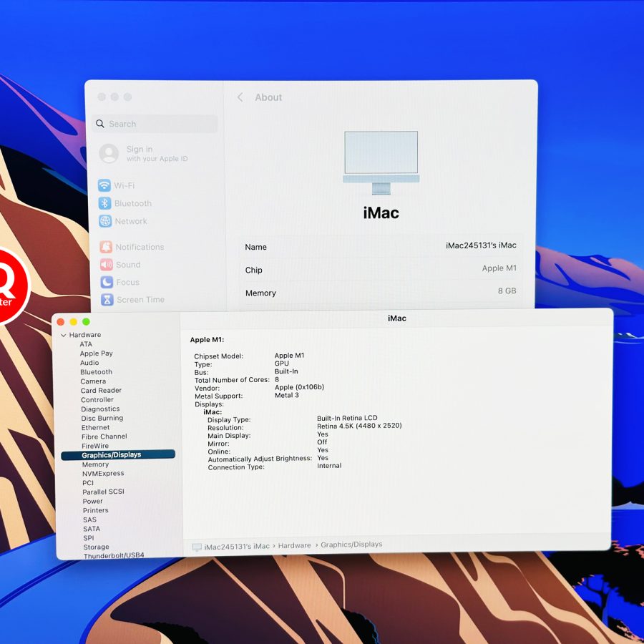Image resolution: width=644 pixels, height=644 pixels.
Task: Click the search magnifier icon
Action: click(x=99, y=124)
